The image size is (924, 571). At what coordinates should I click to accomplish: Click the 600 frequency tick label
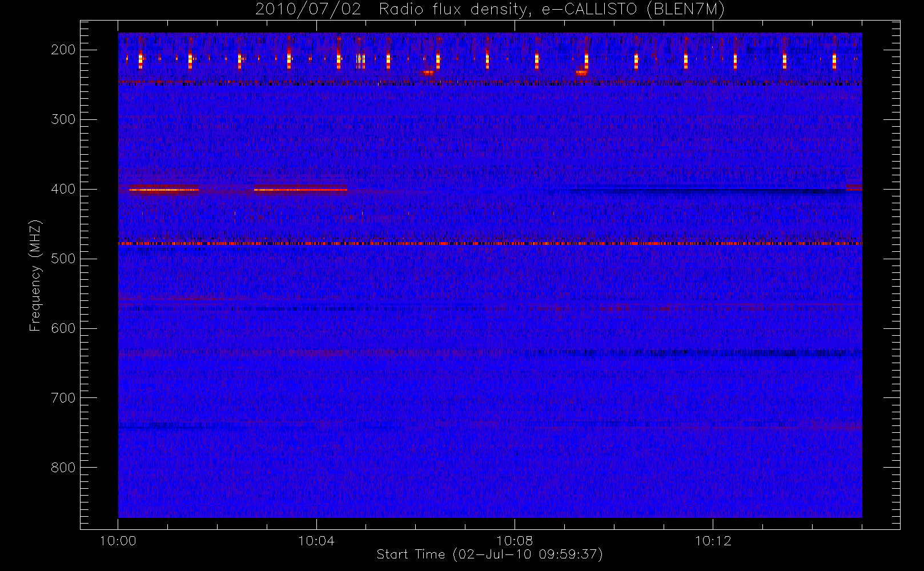tap(63, 328)
